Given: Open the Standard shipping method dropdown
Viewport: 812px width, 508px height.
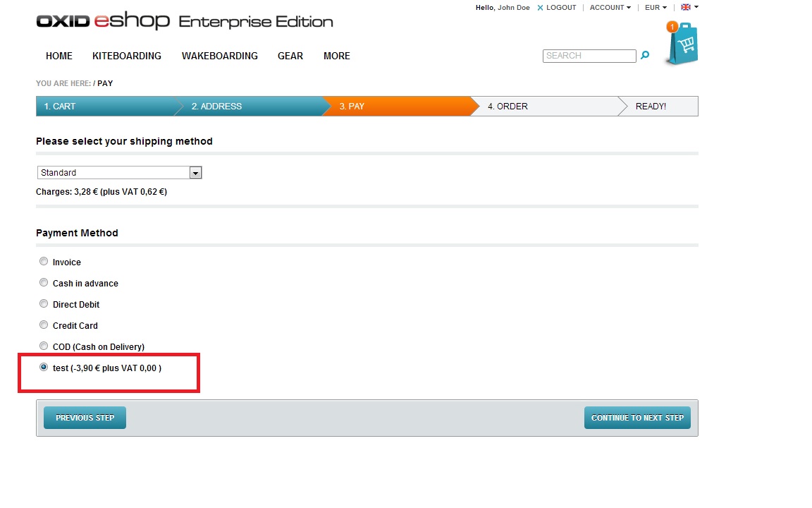Looking at the screenshot, I should coord(119,173).
